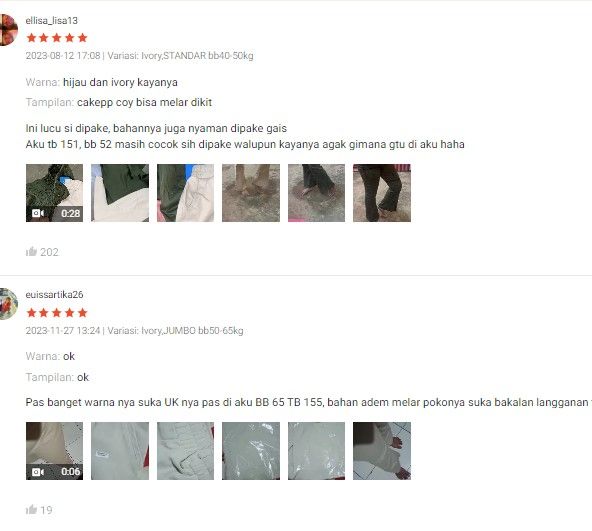This screenshot has width=592, height=531.
Task: Open ellisa_lisa13's second photo of green and ivory fabric
Action: 120,193
